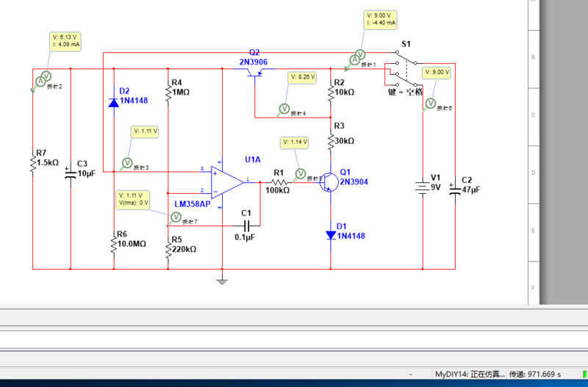Click probe 7 voltage marker near R5

coord(176,217)
